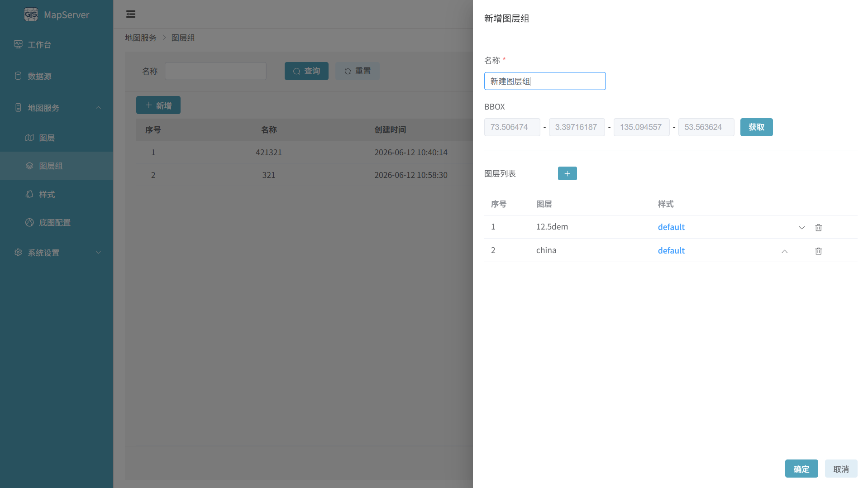Viewport: 868px width, 488px height.
Task: Move china layer up with chevron
Action: pos(785,251)
